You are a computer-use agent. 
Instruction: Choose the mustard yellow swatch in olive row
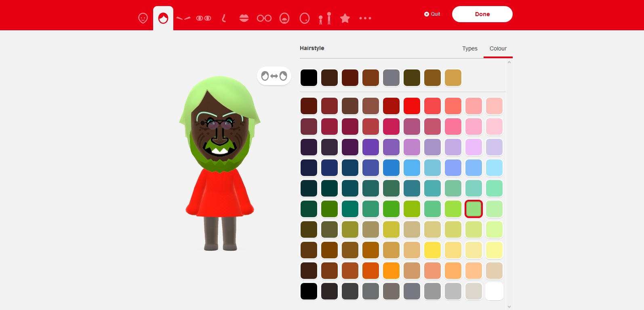click(x=391, y=230)
